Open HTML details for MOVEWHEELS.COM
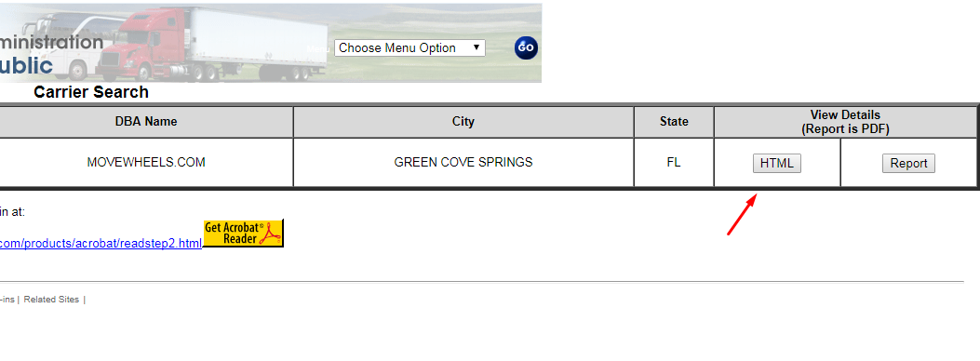 pos(777,164)
